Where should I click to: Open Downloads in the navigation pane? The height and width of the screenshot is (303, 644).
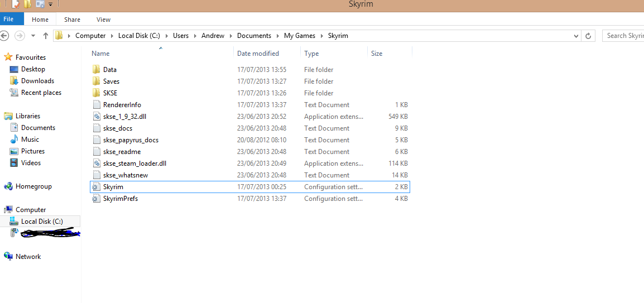point(37,81)
